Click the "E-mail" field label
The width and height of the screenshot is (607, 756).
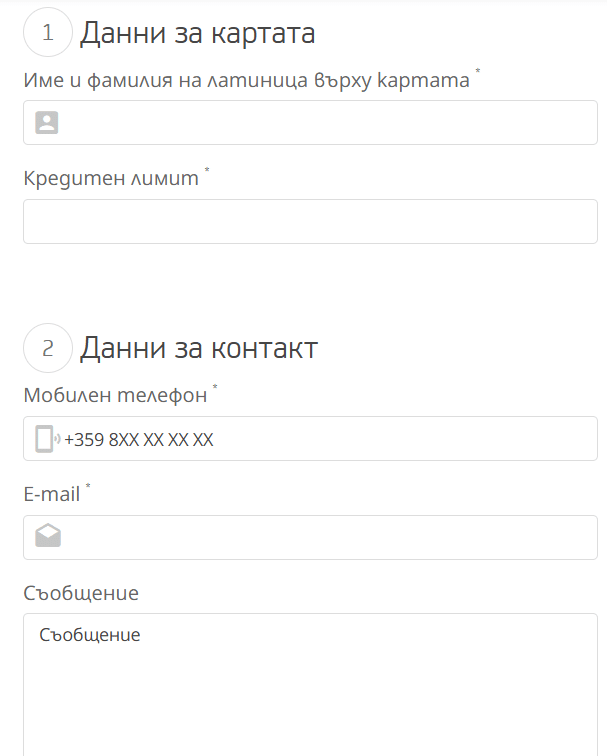pyautogui.click(x=52, y=493)
